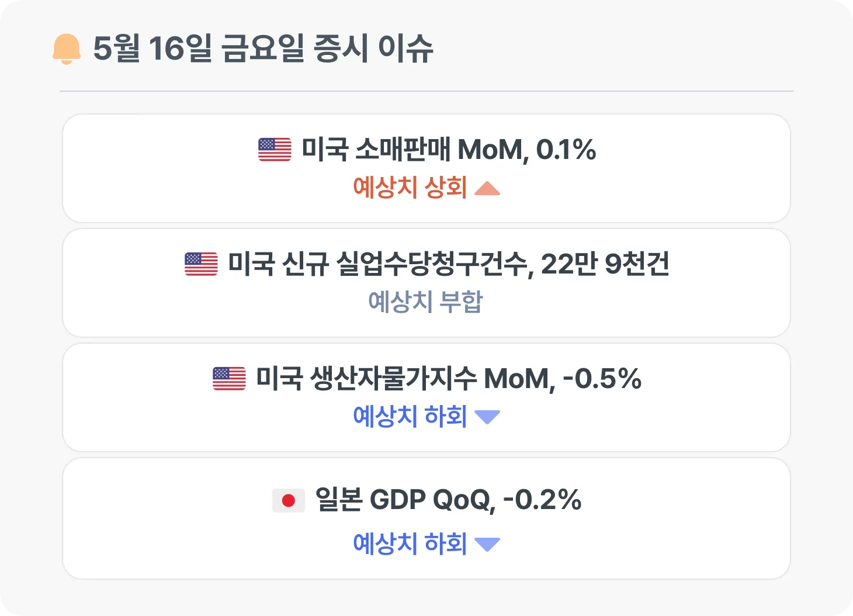Click the US flag beside 신규 실업수당청구건수
The width and height of the screenshot is (853, 616).
[201, 264]
